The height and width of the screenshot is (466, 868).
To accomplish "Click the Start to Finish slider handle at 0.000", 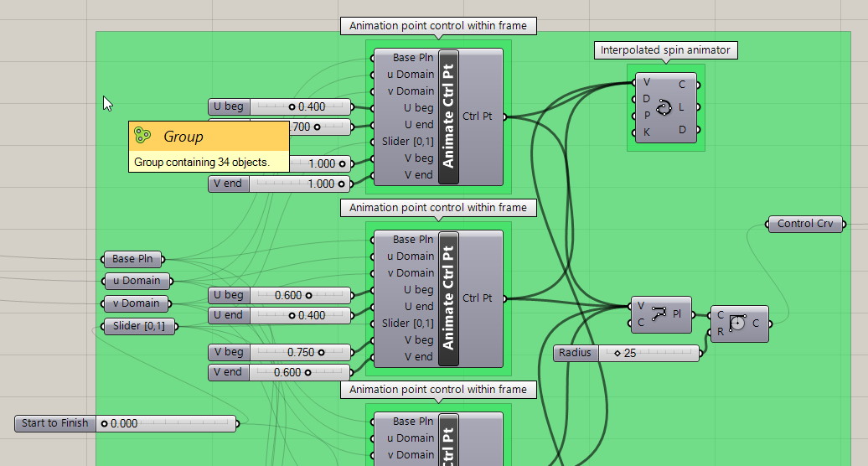I will tap(104, 424).
